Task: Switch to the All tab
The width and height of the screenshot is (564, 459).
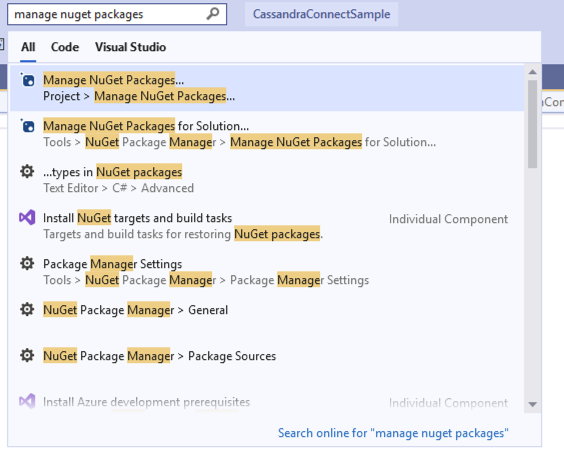Action: 28,47
